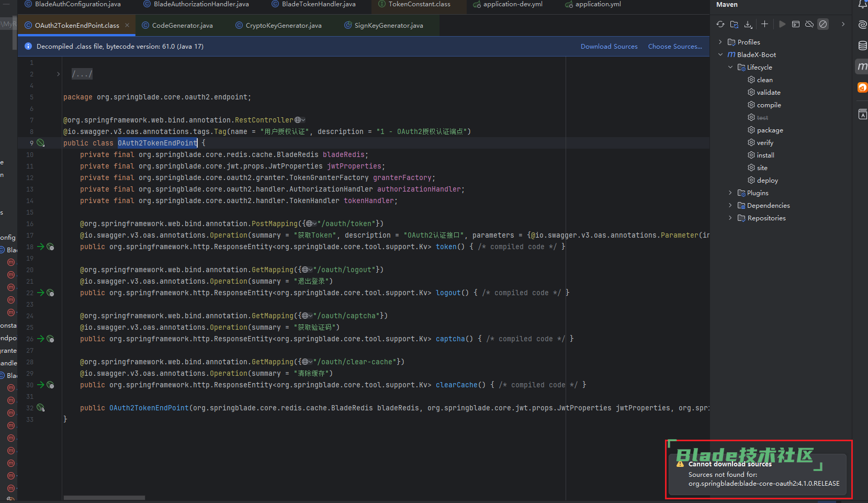Screen dimensions: 868x503
Task: Switch to CodeGenerator.java tab
Action: [177, 25]
